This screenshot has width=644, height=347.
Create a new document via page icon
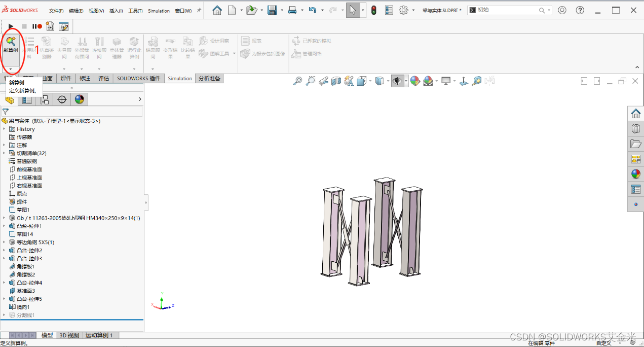(232, 10)
